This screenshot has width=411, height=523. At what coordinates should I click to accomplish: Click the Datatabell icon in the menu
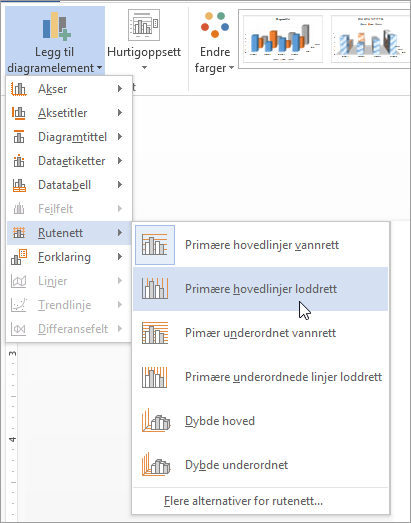(19, 185)
